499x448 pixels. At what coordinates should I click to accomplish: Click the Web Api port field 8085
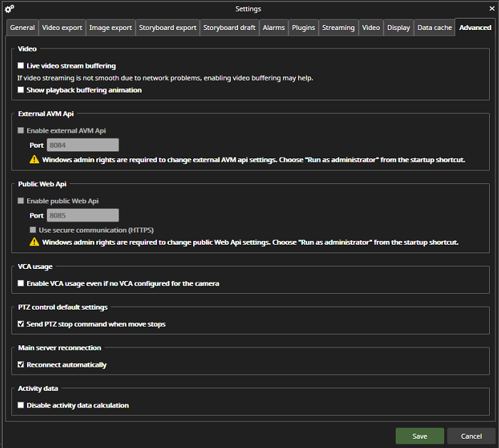click(83, 215)
